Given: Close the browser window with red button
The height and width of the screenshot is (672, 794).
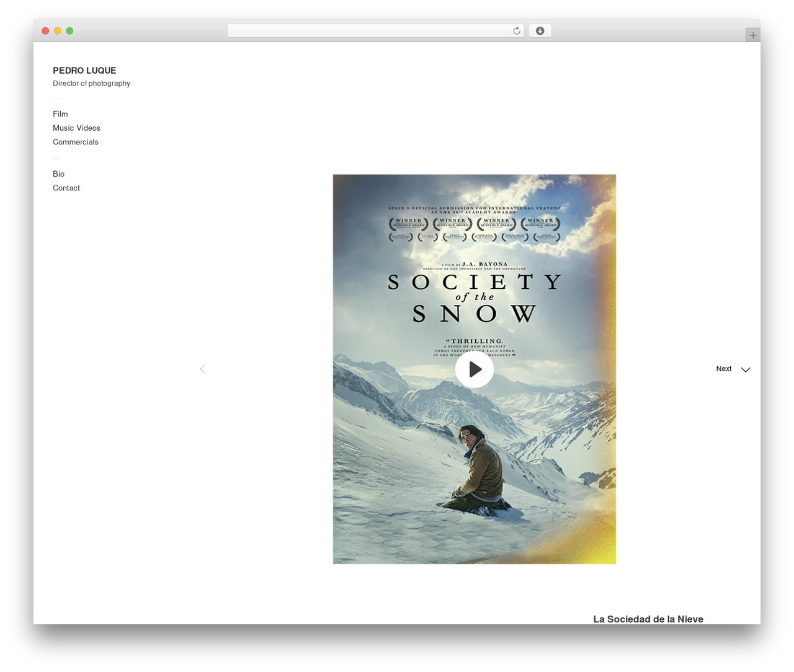Looking at the screenshot, I should (45, 31).
